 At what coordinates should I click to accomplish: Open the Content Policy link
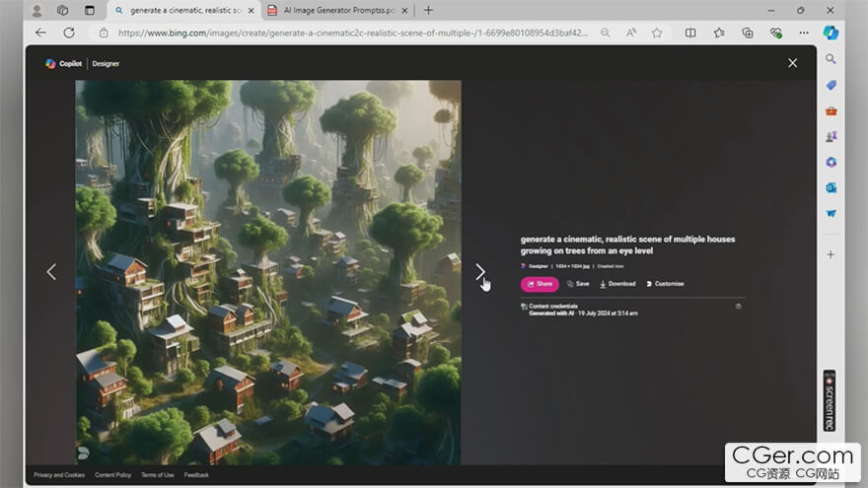[x=112, y=475]
